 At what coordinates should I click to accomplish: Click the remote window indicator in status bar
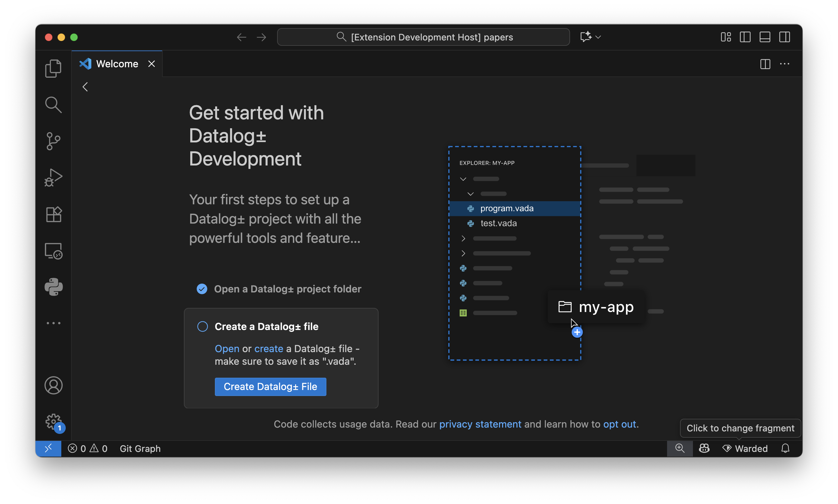coord(48,448)
